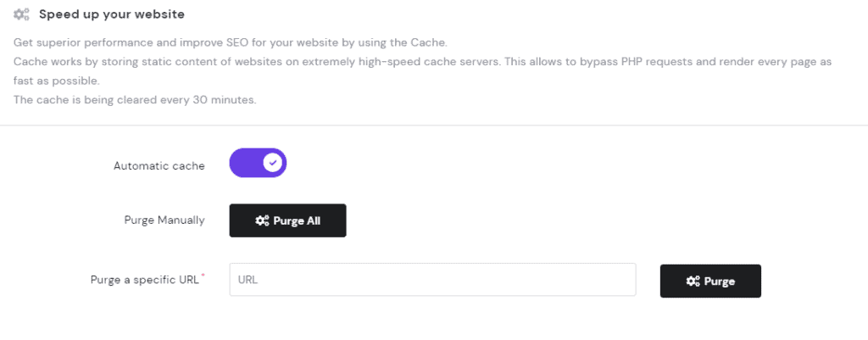Click the Cache works by storing paragraph

pos(422,61)
